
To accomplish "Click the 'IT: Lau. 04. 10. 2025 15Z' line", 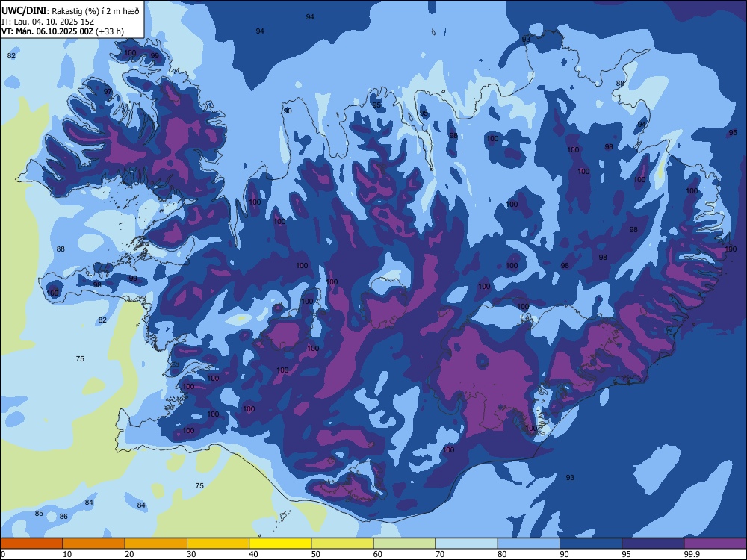I will click(x=48, y=22).
